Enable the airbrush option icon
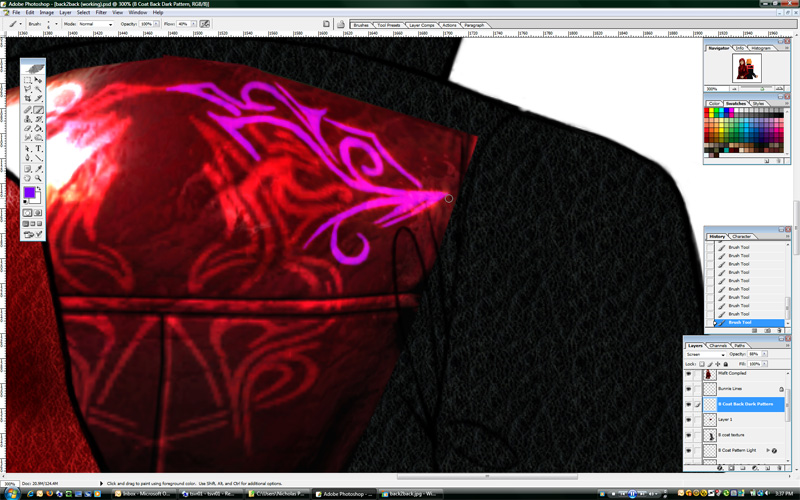The width and height of the screenshot is (800, 500). (x=205, y=23)
